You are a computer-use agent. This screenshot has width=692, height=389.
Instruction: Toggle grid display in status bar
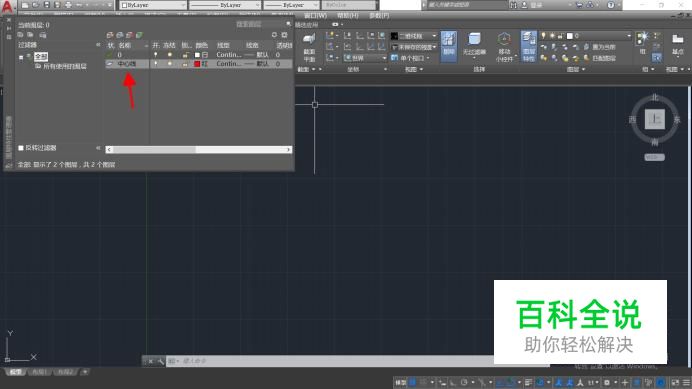coord(413,382)
